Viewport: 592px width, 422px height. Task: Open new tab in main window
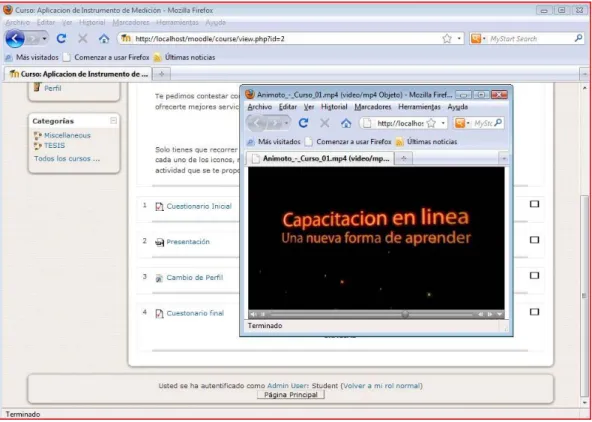click(162, 74)
